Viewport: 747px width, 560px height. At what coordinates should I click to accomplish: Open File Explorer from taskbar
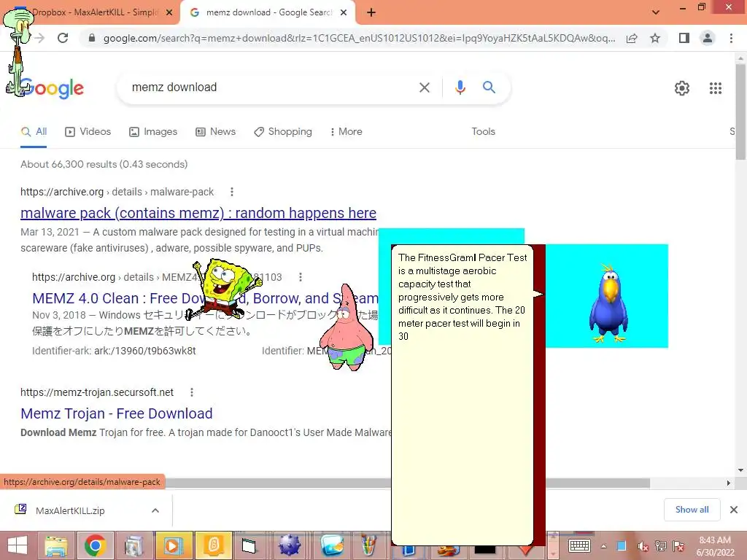click(55, 545)
